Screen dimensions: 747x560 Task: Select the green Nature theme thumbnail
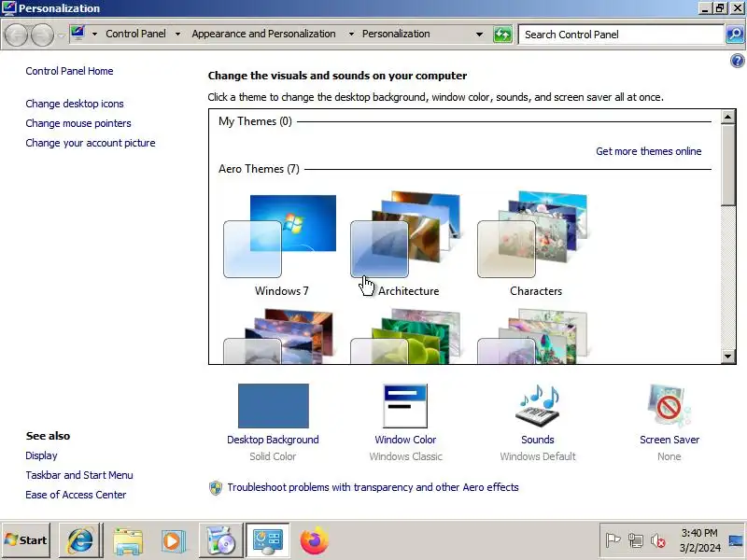pos(407,336)
